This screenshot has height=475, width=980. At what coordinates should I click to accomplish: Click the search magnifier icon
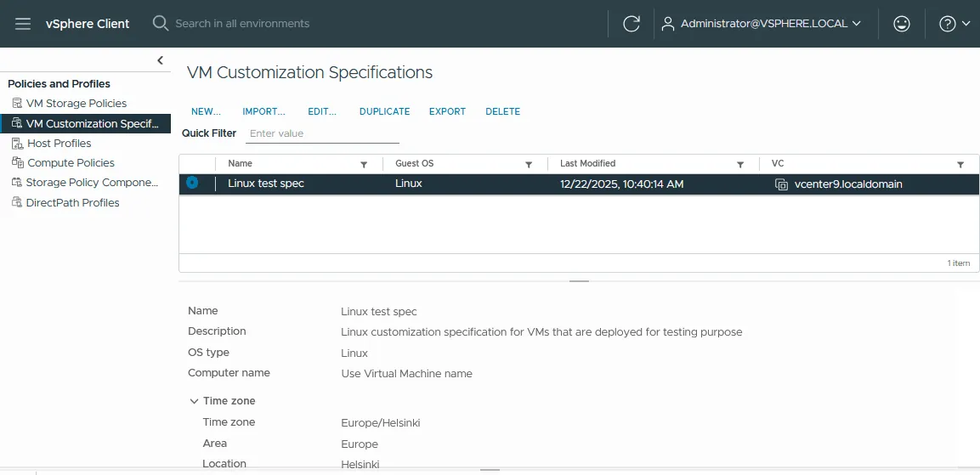pos(161,24)
